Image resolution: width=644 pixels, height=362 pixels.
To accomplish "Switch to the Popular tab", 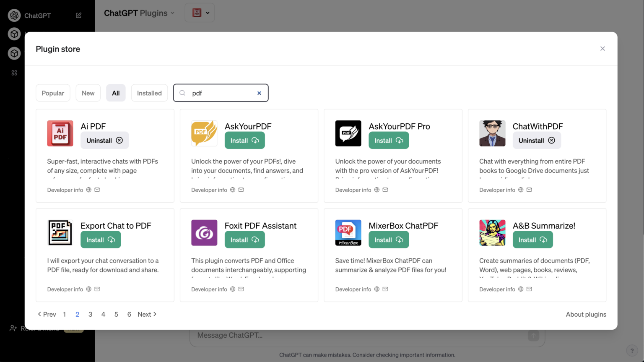I will [x=53, y=93].
